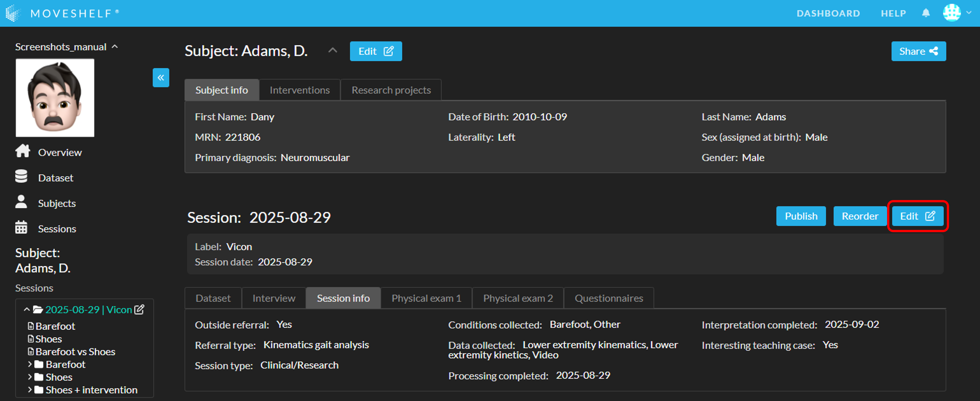Open the user account dropdown arrow

click(969, 13)
